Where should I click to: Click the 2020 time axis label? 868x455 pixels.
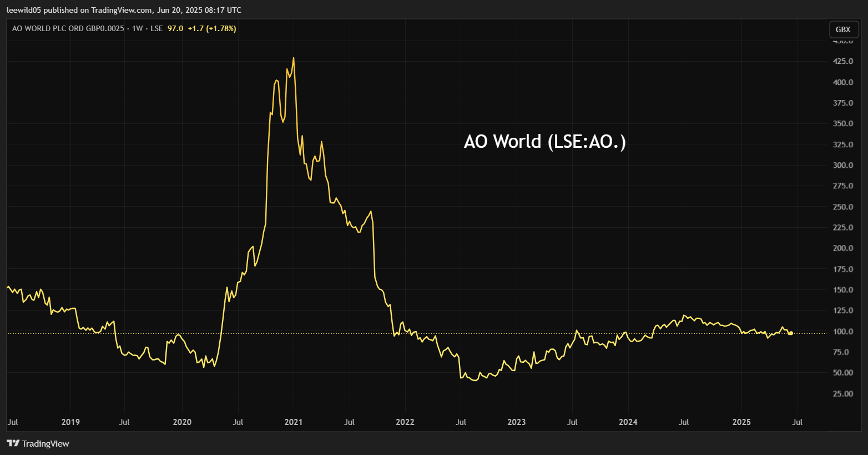pos(182,422)
